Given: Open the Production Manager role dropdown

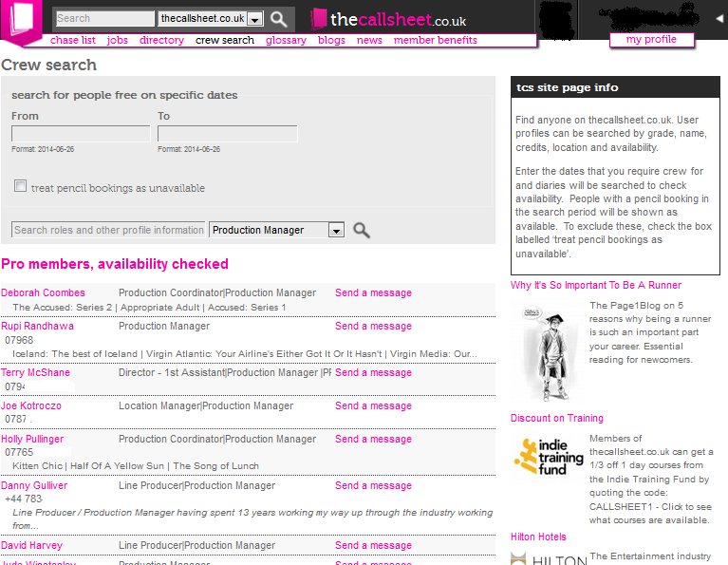Looking at the screenshot, I should [277, 230].
